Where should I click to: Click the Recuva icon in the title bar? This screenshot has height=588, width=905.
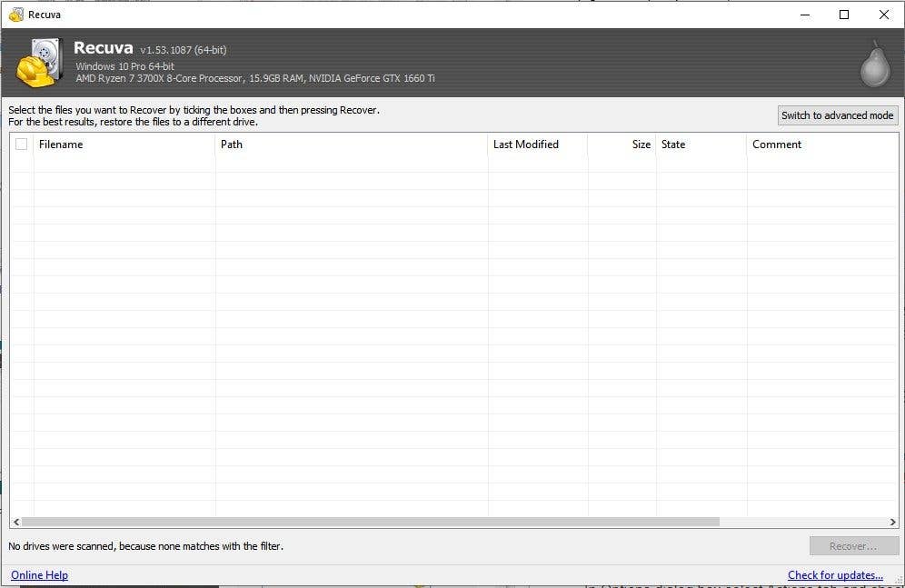[x=15, y=15]
